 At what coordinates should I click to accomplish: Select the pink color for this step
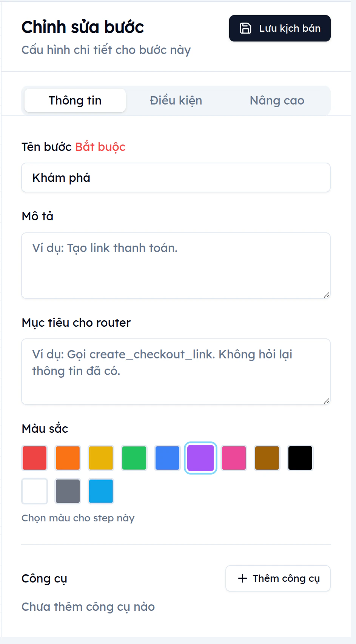234,458
